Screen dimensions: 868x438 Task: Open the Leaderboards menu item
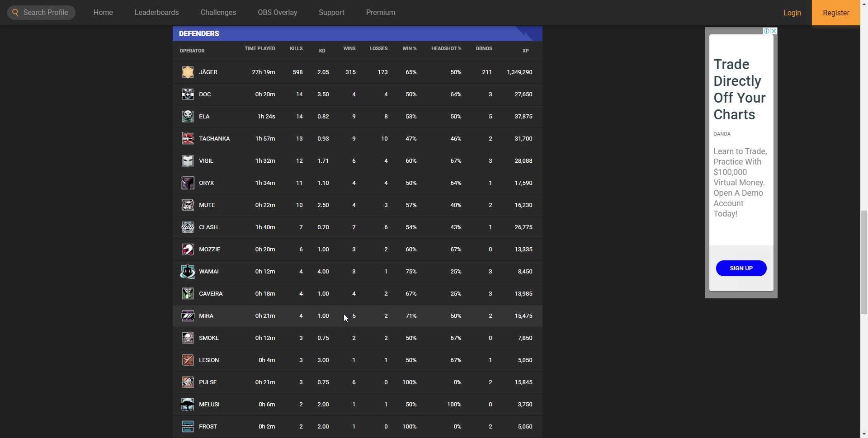pyautogui.click(x=156, y=13)
